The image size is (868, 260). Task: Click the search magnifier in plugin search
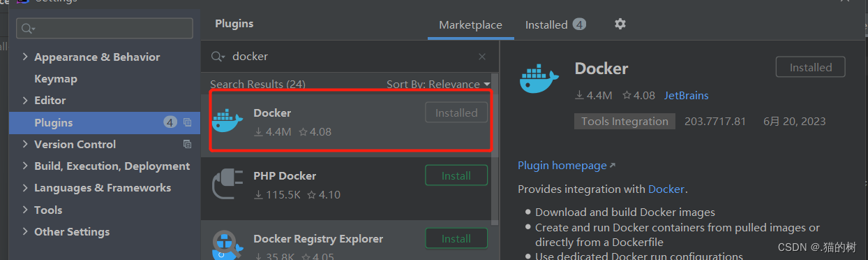(x=218, y=57)
